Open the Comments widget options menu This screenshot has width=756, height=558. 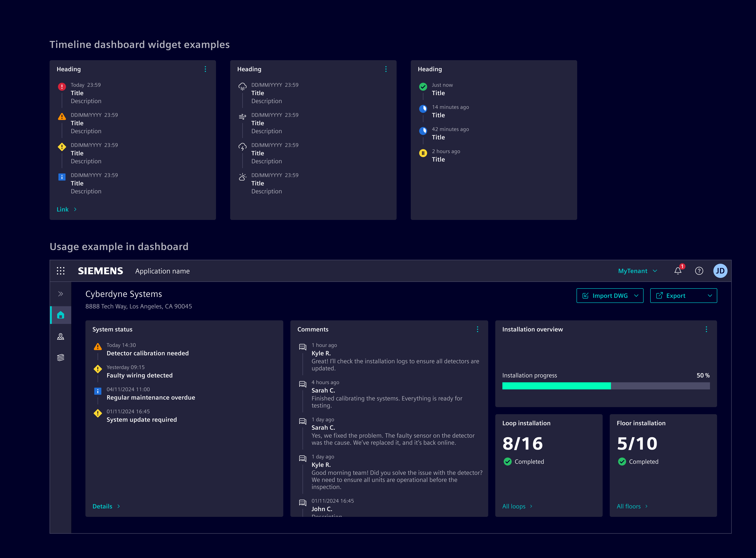coord(477,329)
